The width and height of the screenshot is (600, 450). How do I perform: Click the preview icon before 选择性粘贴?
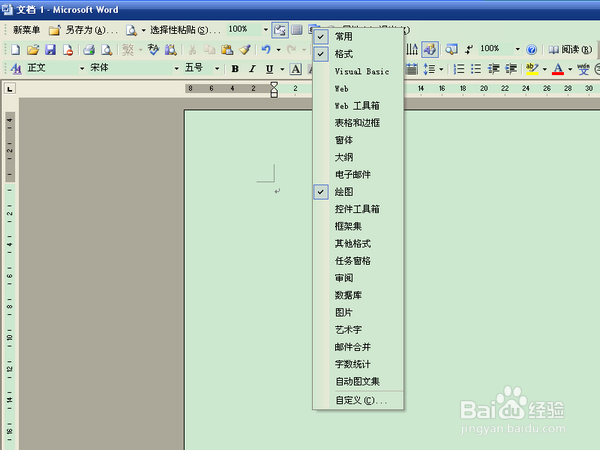131,30
